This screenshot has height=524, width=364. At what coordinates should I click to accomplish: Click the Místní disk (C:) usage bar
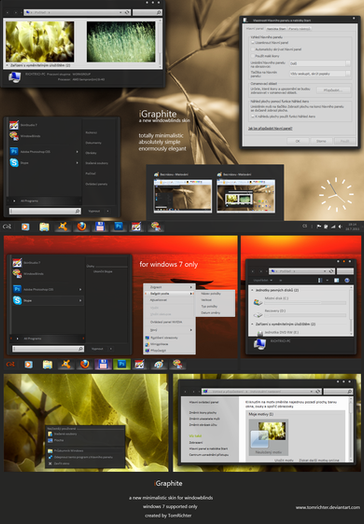[305, 302]
